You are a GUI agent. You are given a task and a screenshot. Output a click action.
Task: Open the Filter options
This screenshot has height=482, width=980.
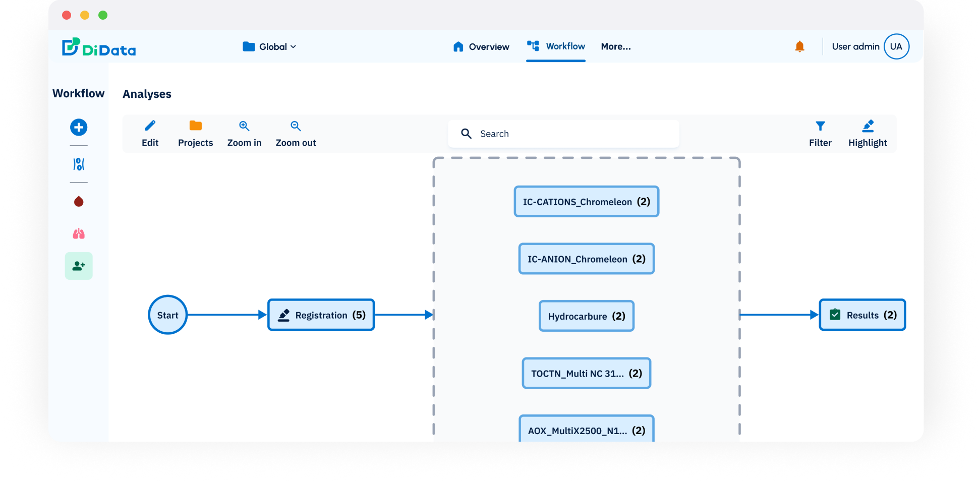[820, 134]
